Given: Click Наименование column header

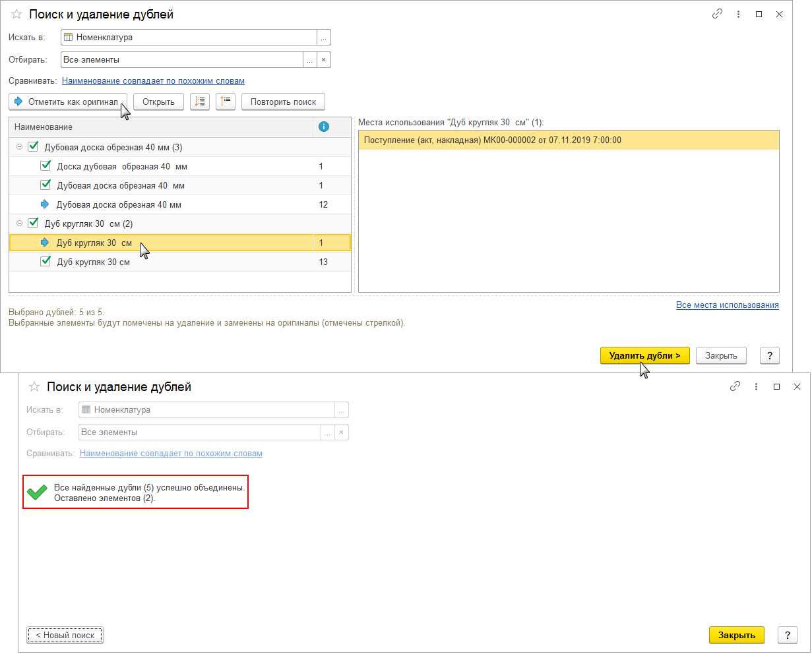Looking at the screenshot, I should [161, 127].
